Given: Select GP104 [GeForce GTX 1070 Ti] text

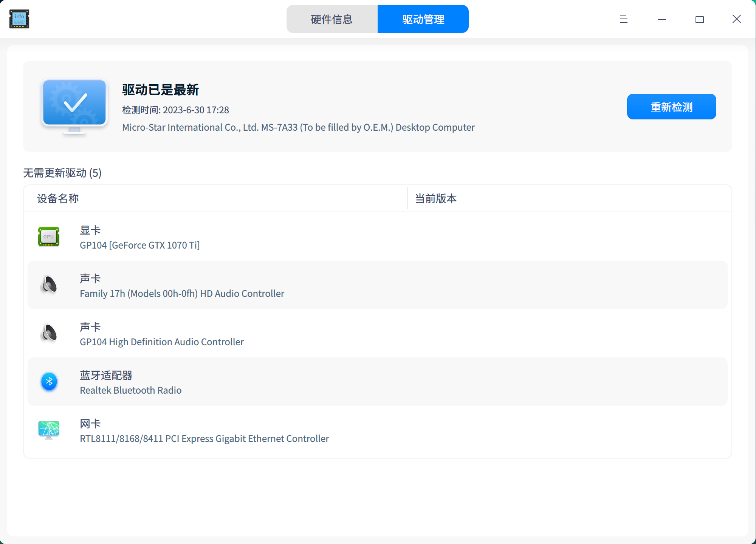Looking at the screenshot, I should pos(140,245).
